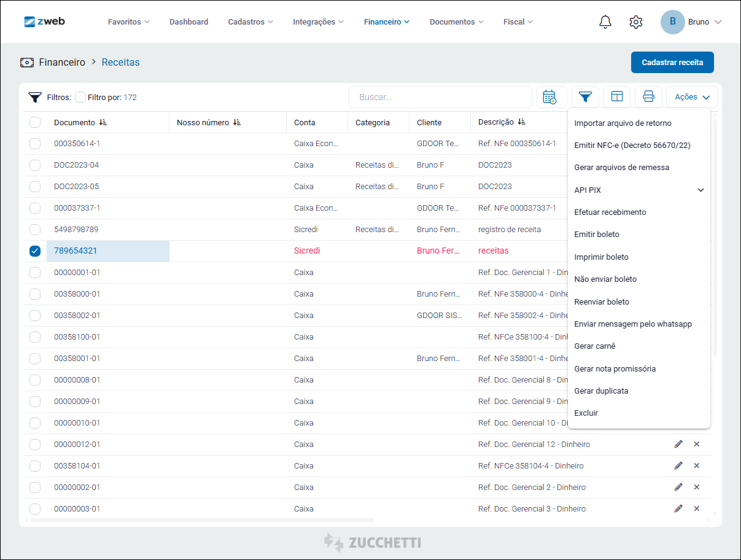This screenshot has height=560, width=741.
Task: Click the zweb logo
Action: (x=44, y=21)
